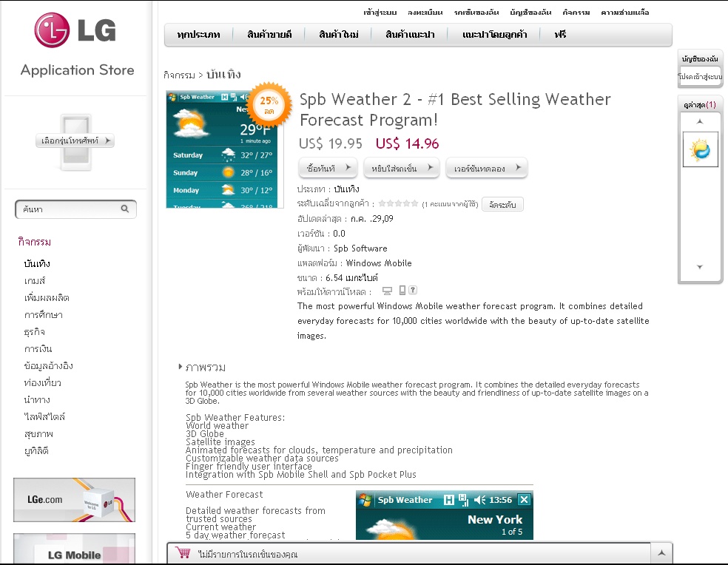Click the ซื้อทันที buy now button

coord(328,168)
